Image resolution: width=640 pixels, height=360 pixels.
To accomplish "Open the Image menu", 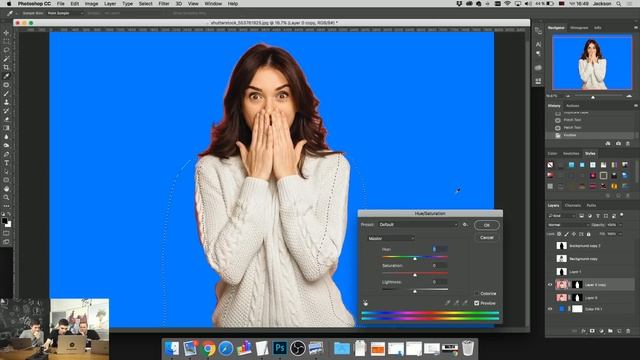I will click(x=91, y=4).
